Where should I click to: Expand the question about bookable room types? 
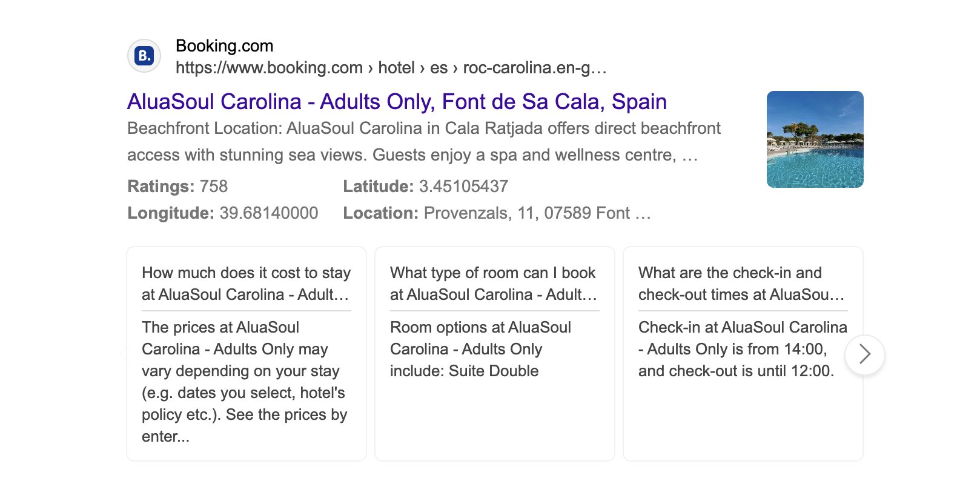point(493,284)
